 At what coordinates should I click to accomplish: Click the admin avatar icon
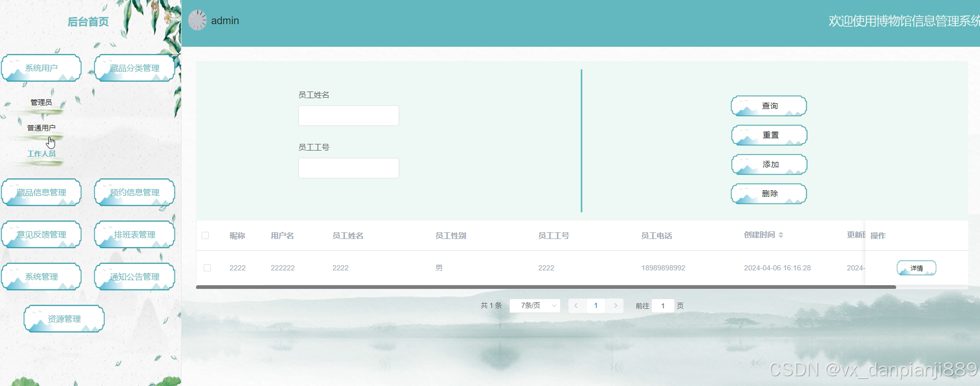[x=198, y=21]
